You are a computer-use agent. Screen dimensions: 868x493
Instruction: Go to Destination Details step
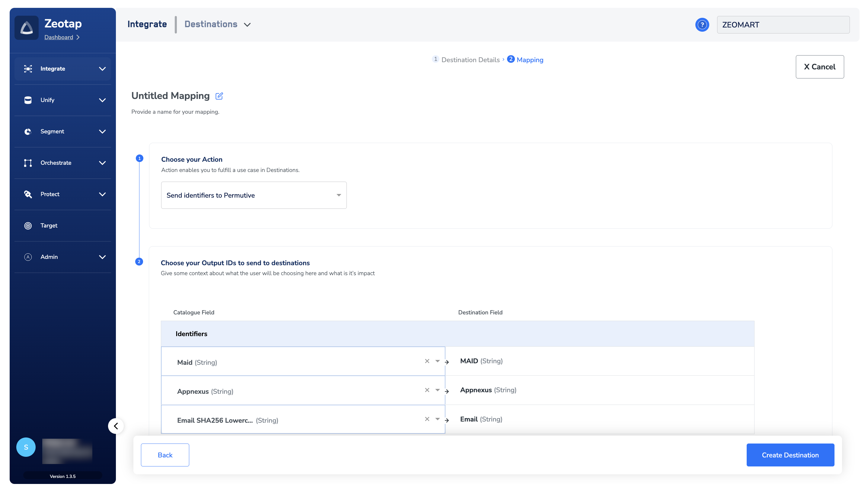[470, 60]
